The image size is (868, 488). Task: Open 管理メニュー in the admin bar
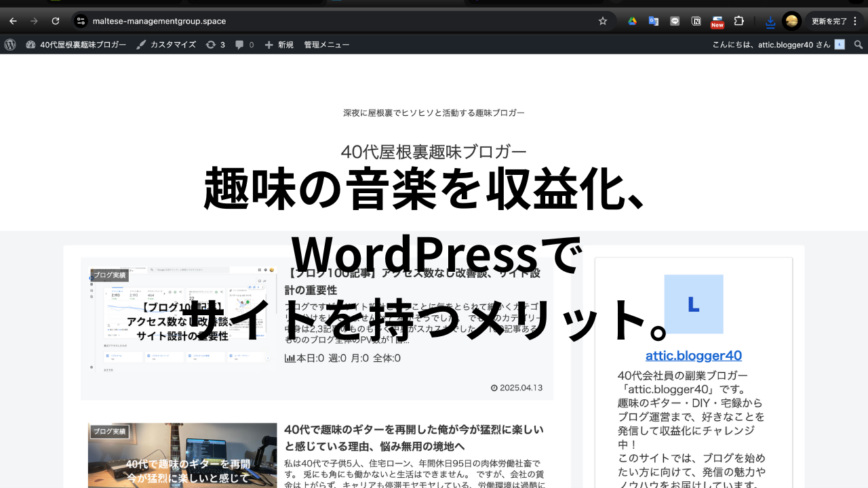327,45
